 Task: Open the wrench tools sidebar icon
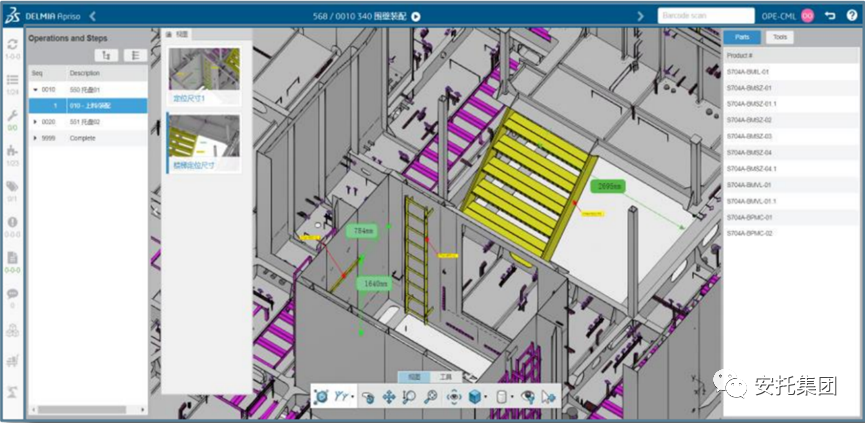13,116
